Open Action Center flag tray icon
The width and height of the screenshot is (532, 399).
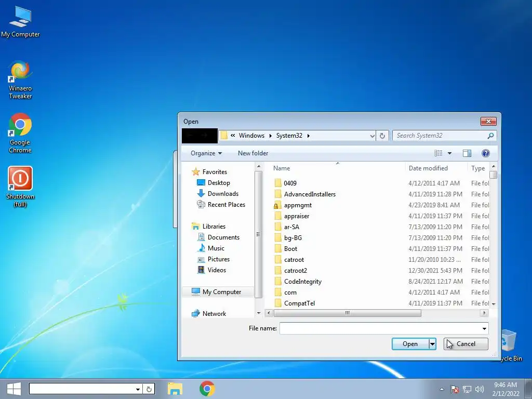[455, 390]
